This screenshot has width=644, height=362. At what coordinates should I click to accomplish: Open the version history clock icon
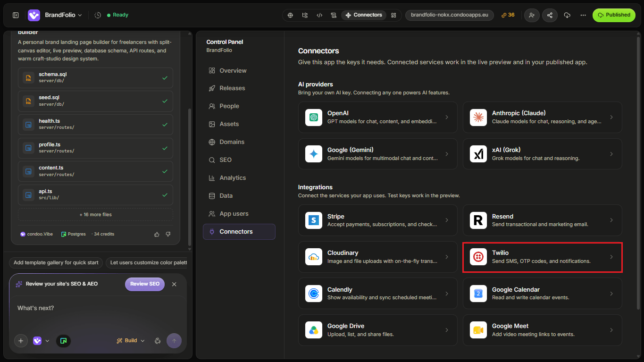(x=98, y=15)
